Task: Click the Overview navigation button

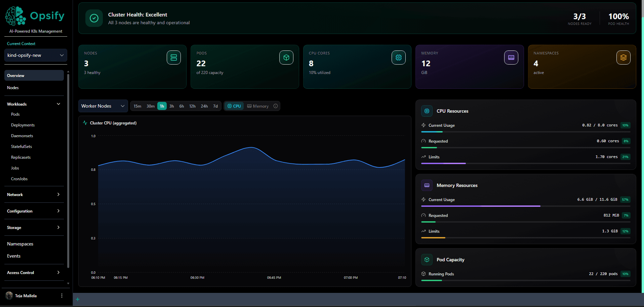Action: (x=34, y=75)
